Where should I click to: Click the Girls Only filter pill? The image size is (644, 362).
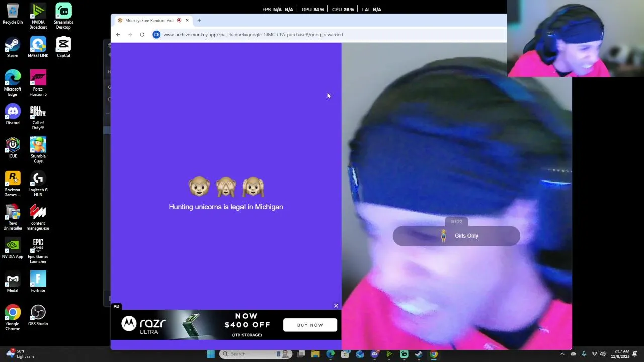coord(456,236)
